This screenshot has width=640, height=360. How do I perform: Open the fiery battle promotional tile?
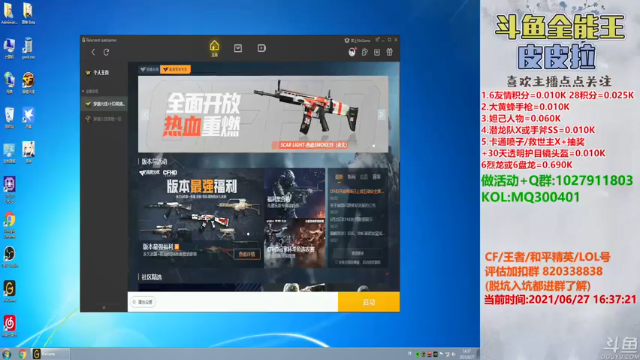point(295,243)
